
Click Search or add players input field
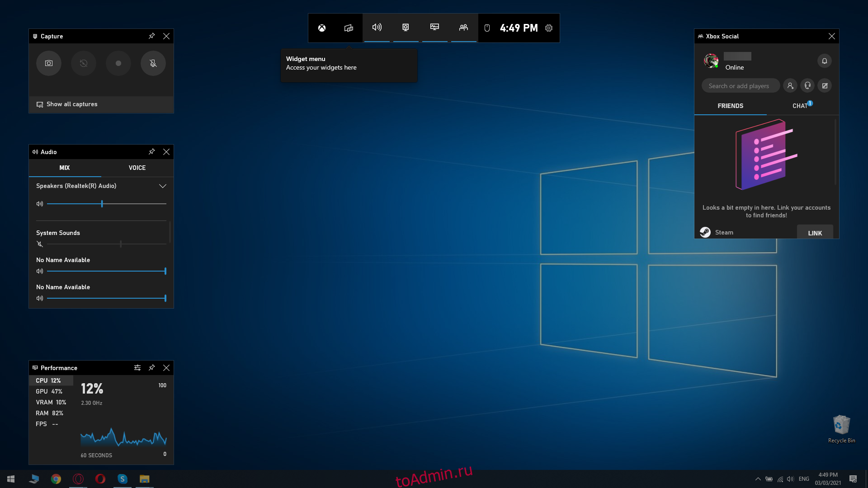(741, 85)
